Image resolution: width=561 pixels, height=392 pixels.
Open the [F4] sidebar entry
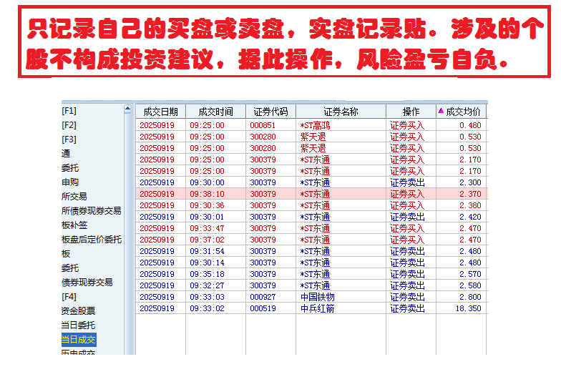coord(69,297)
